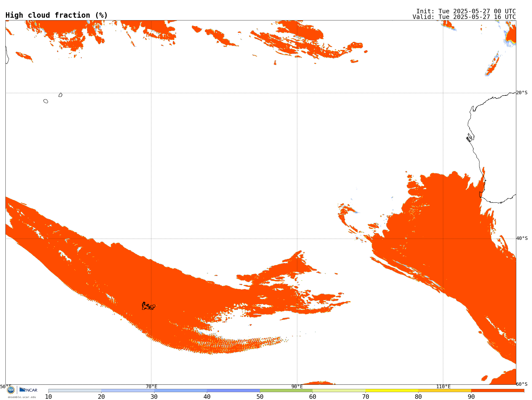Click the colorbar tick label 80
This screenshot has width=532, height=400.
pyautogui.click(x=418, y=397)
